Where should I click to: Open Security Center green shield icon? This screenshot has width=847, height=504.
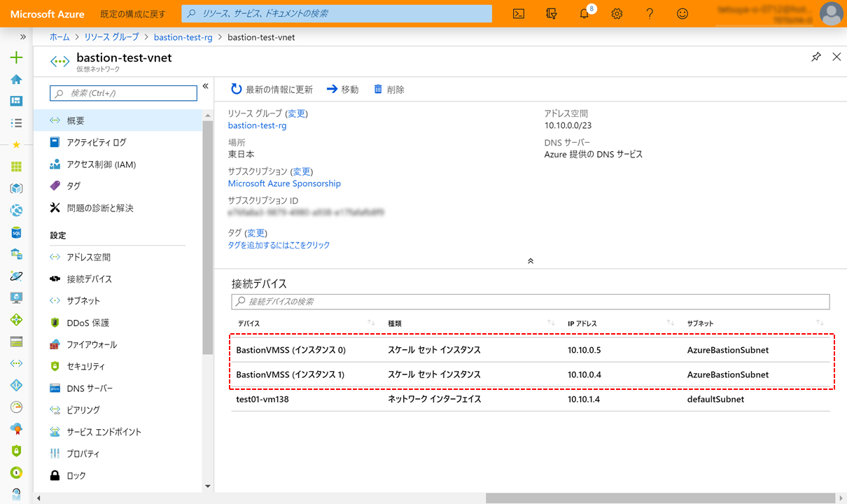[16, 451]
